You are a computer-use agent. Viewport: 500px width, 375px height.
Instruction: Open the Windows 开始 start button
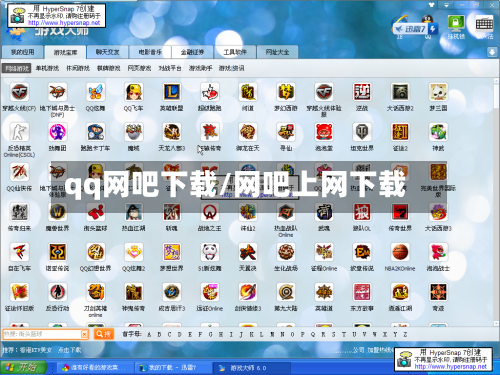[23, 367]
